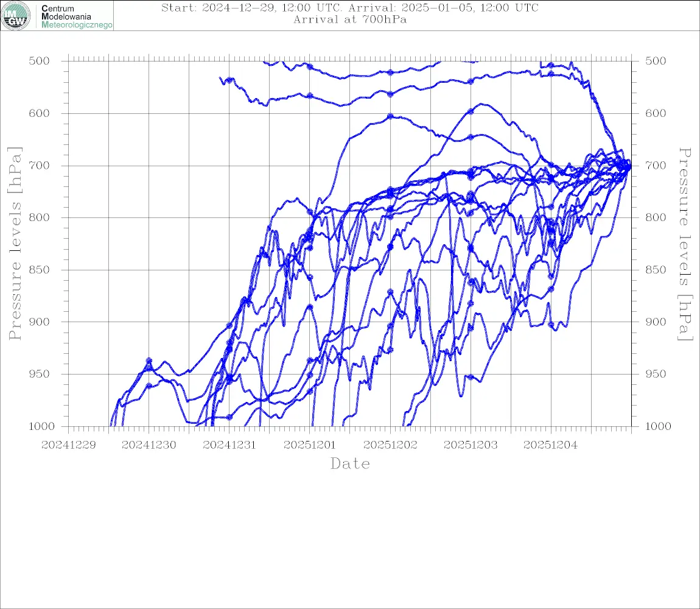Click the IMGW logo icon
Screen dimensions: 700x609
[x=16, y=16]
